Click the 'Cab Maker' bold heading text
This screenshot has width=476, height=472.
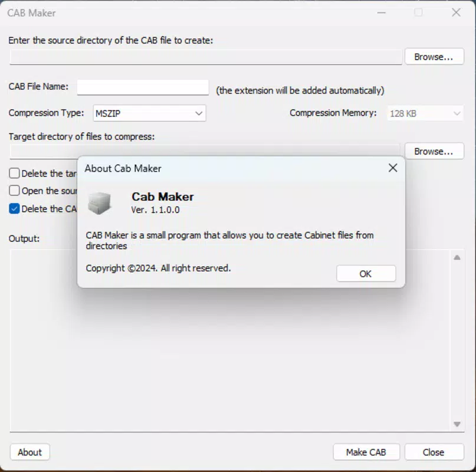point(162,197)
